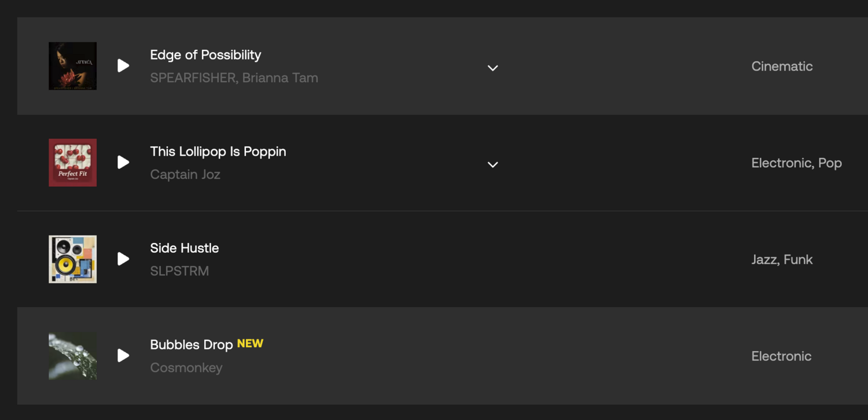Viewport: 868px width, 420px height.
Task: Open the Edge of Possibility album artwork
Action: [x=72, y=66]
